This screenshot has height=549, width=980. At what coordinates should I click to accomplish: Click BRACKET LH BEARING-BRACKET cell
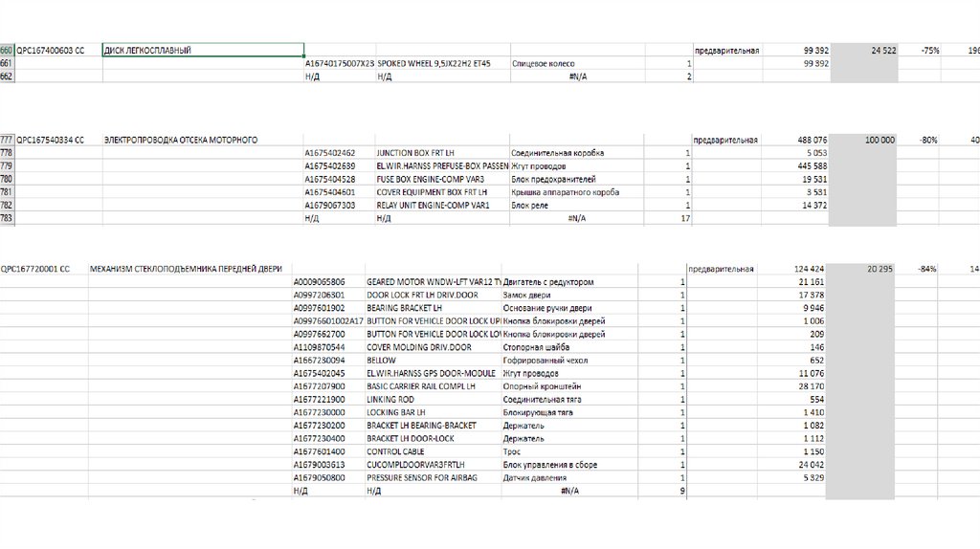434,426
